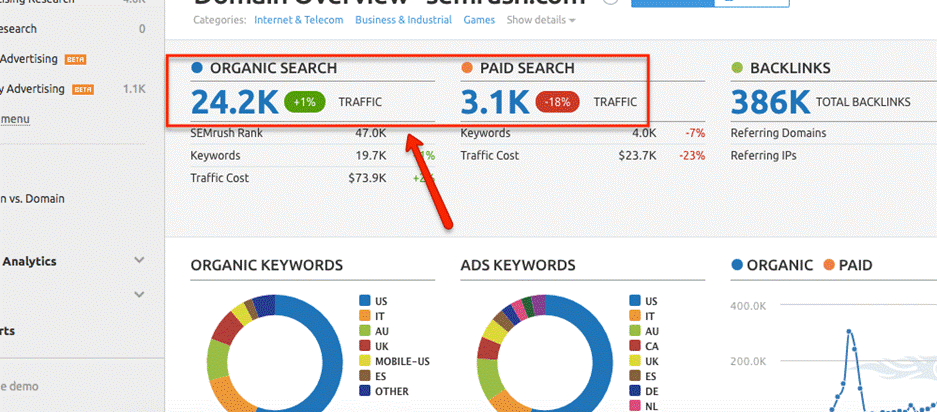Toggle the ORGANIC series in chart legend
This screenshot has width=937, height=412.
(x=773, y=265)
